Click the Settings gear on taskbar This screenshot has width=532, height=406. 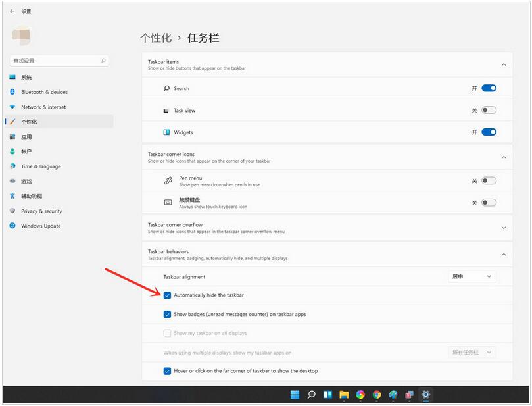[426, 395]
